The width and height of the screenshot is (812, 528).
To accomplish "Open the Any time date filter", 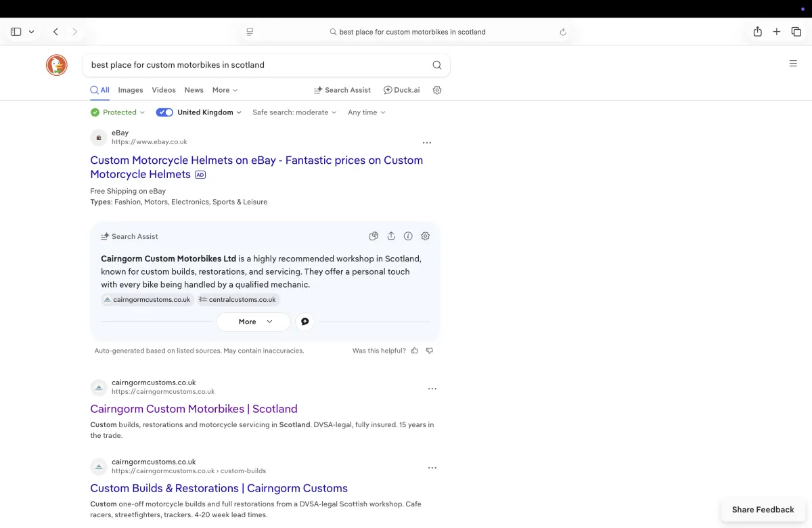I will [x=367, y=112].
